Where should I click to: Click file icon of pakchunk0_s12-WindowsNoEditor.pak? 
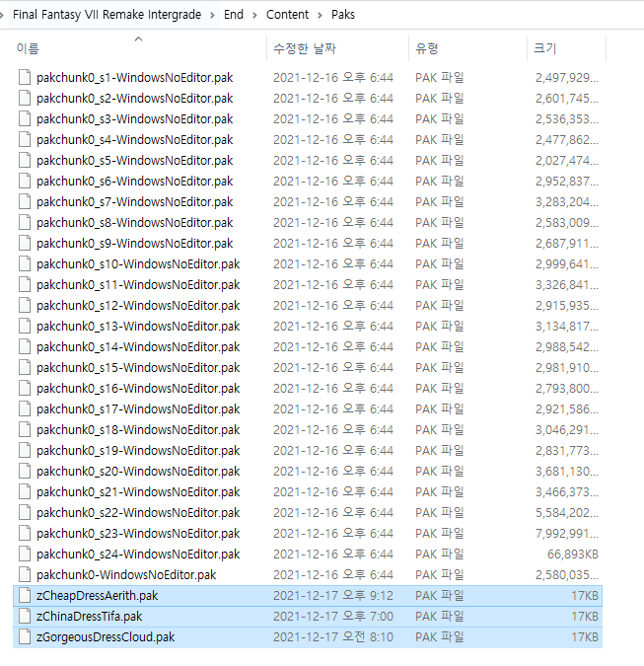(x=25, y=305)
